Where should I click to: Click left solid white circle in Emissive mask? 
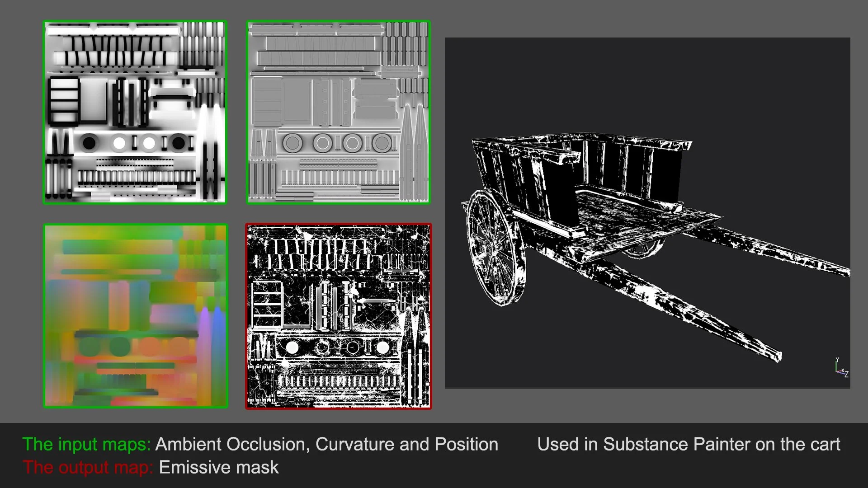click(292, 347)
